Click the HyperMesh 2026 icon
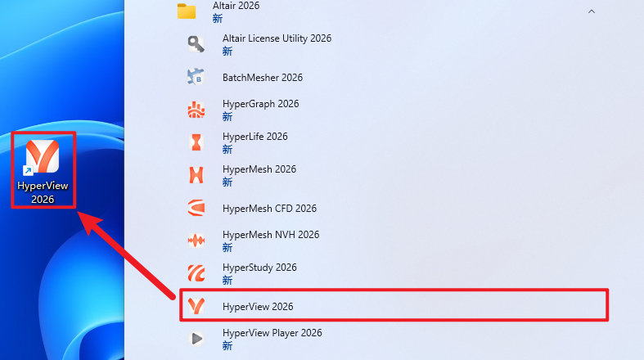The image size is (644, 360). (196, 175)
